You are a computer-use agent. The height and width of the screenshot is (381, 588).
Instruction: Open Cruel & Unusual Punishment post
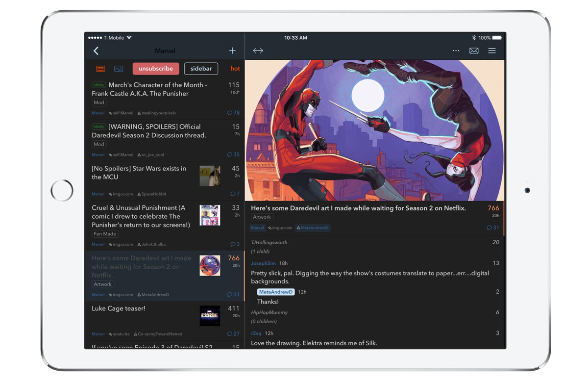point(141,216)
